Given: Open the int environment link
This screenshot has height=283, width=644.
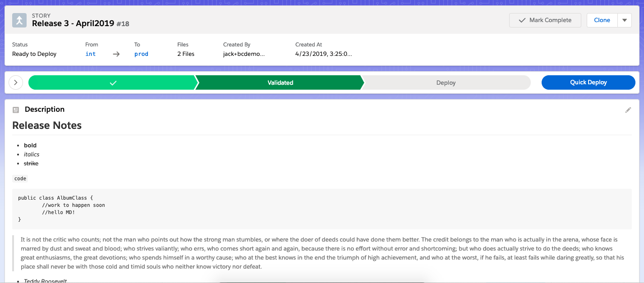Looking at the screenshot, I should 90,54.
